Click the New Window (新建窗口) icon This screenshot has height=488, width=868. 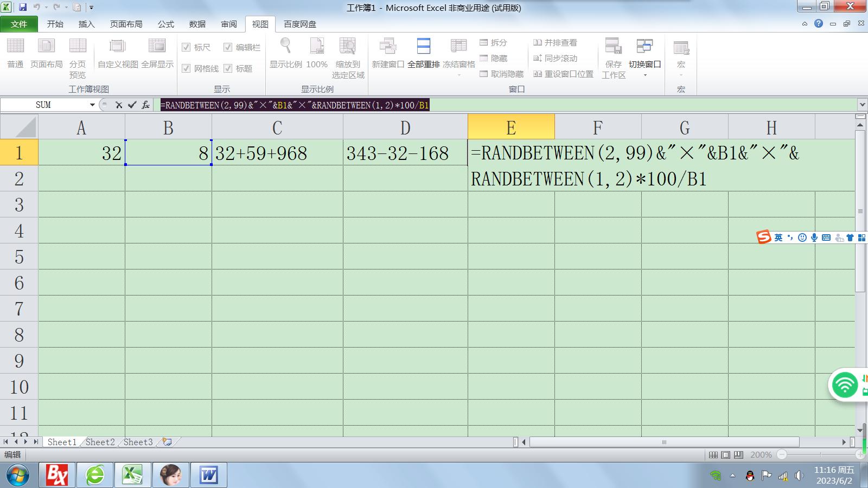pyautogui.click(x=387, y=47)
